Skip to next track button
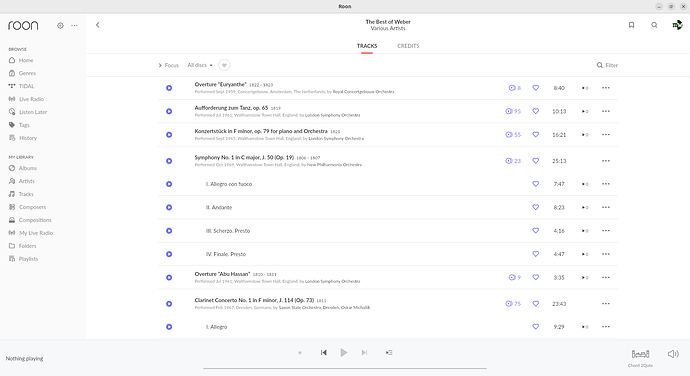690x376 pixels. pos(364,353)
